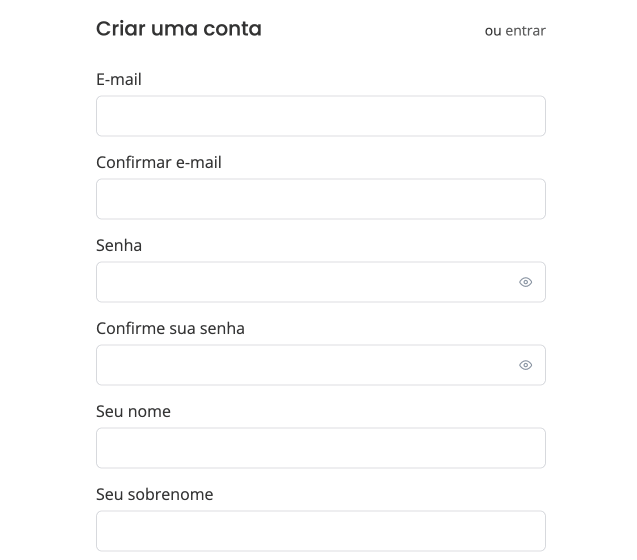Select the Seu sobrenome input field

tap(320, 531)
